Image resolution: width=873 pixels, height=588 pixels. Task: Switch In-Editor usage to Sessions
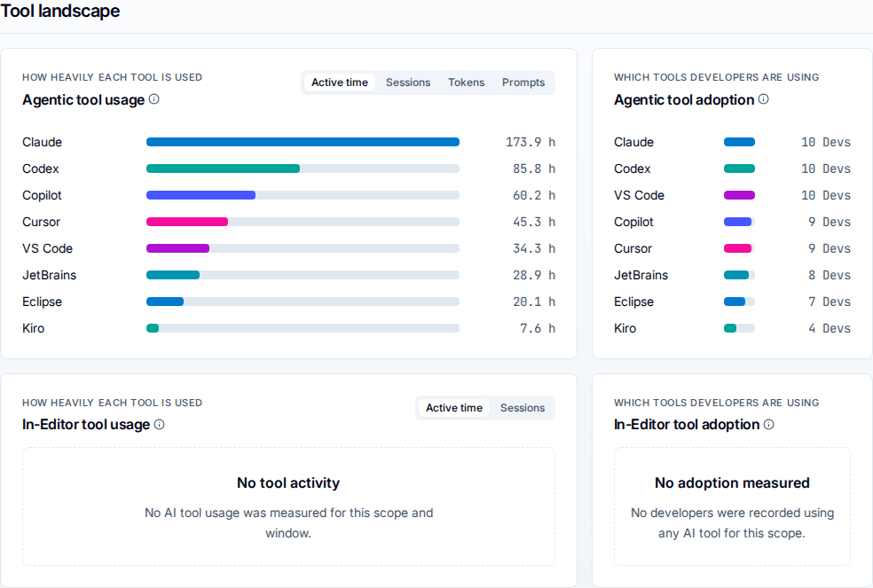coord(523,408)
